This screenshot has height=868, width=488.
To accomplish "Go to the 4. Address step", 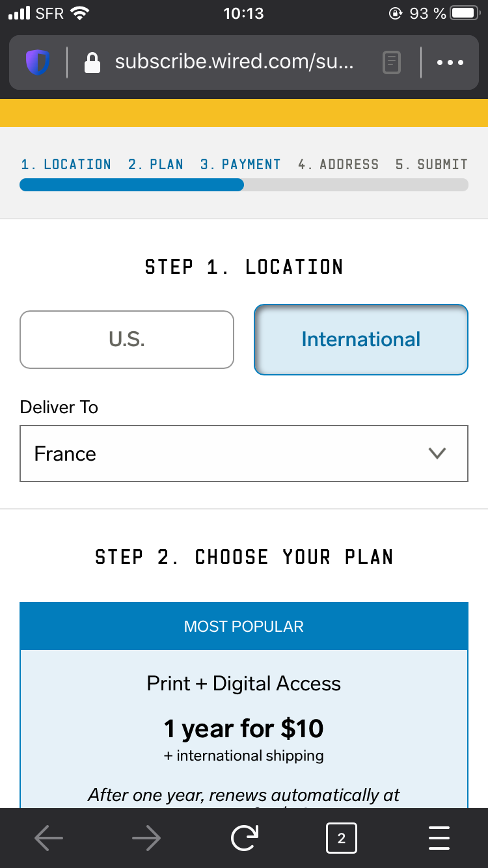I will click(x=338, y=165).
